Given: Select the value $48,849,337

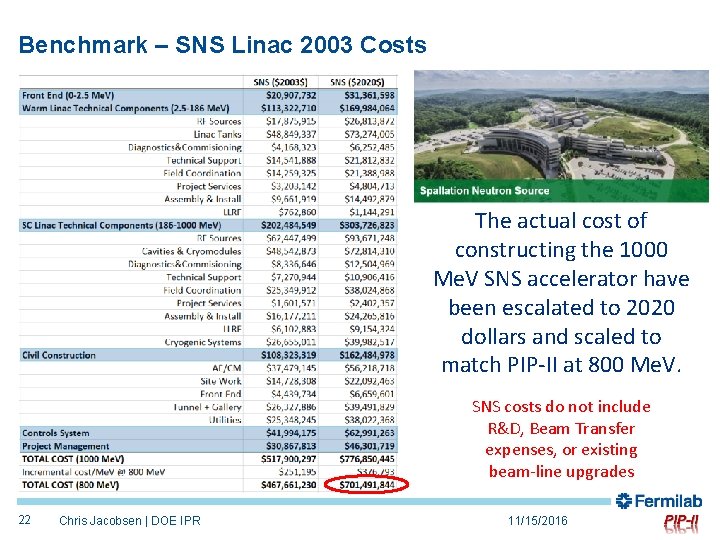Looking at the screenshot, I should click(291, 135).
